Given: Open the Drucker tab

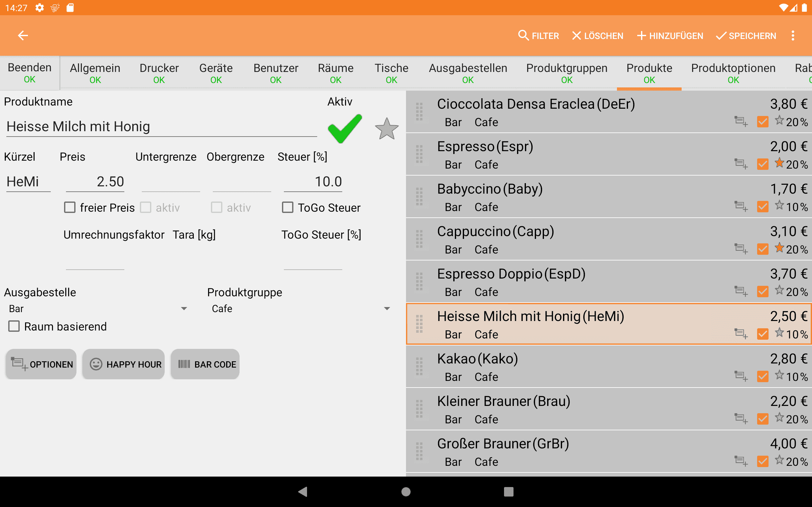Looking at the screenshot, I should click(159, 73).
